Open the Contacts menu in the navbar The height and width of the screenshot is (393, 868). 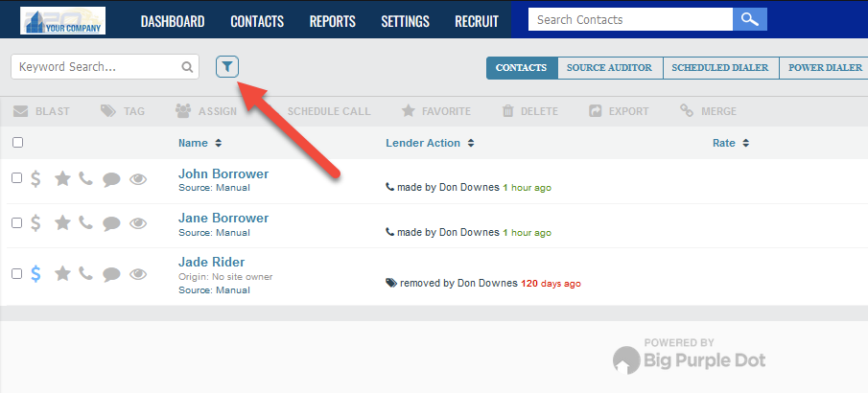click(257, 22)
